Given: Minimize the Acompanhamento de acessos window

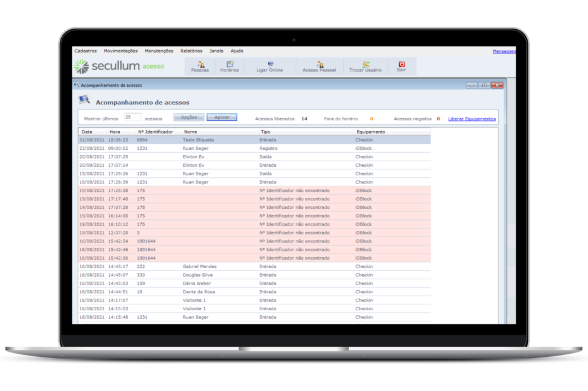Looking at the screenshot, I should point(471,86).
